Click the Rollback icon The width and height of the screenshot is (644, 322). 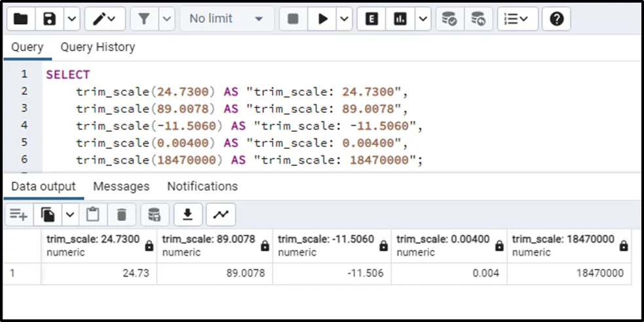tap(478, 19)
